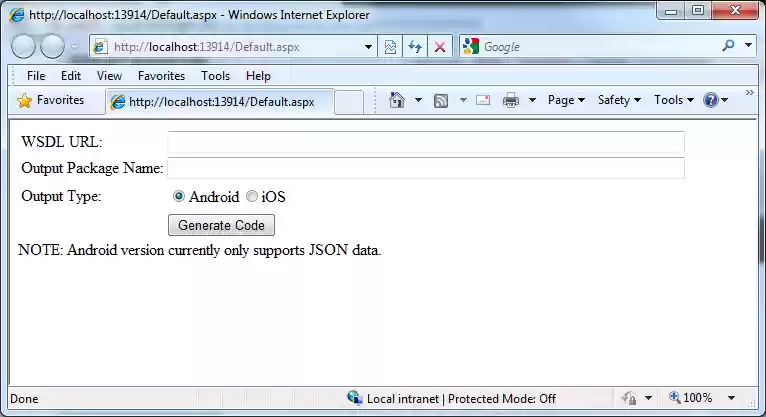Open the recent pages dropdown arrow

[x=74, y=47]
